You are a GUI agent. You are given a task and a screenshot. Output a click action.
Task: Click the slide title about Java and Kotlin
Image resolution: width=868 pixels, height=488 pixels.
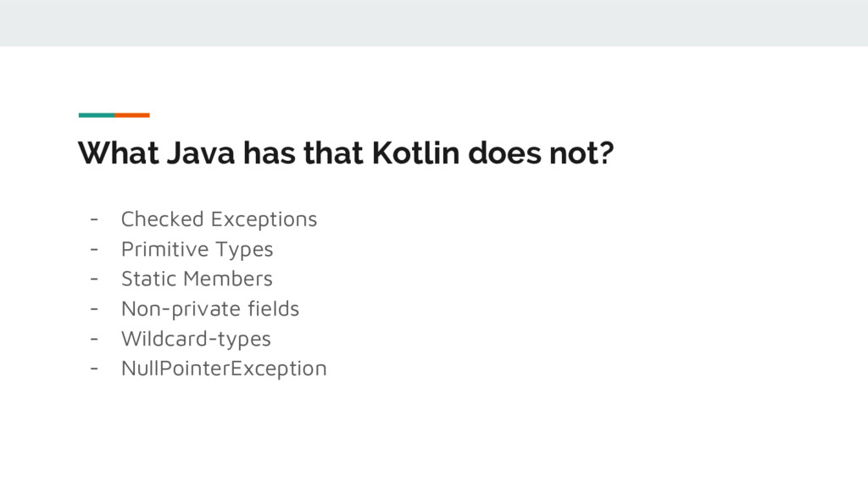coord(346,153)
